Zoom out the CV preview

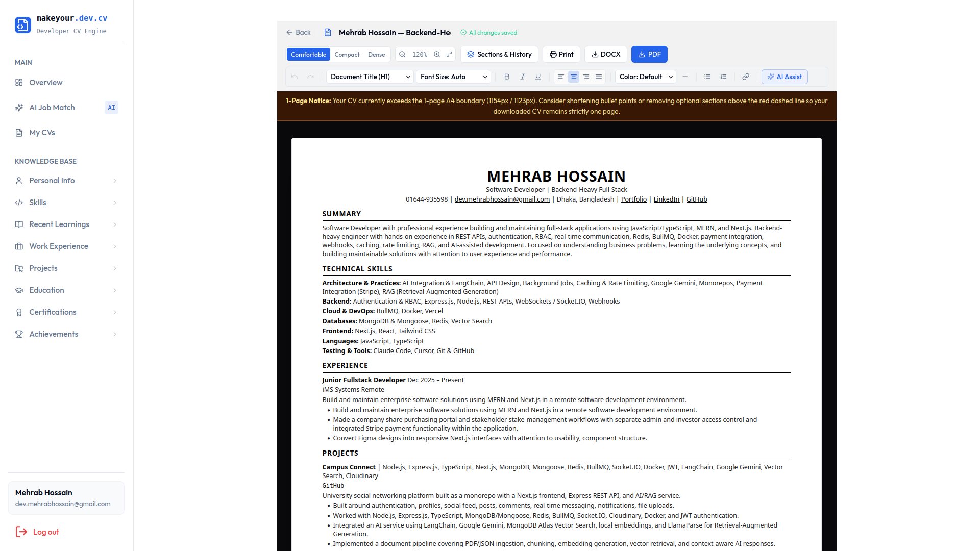(402, 55)
